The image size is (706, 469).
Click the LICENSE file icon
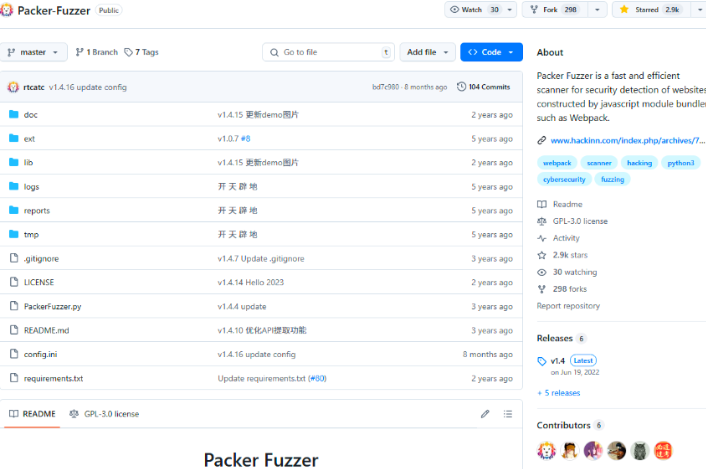point(14,282)
